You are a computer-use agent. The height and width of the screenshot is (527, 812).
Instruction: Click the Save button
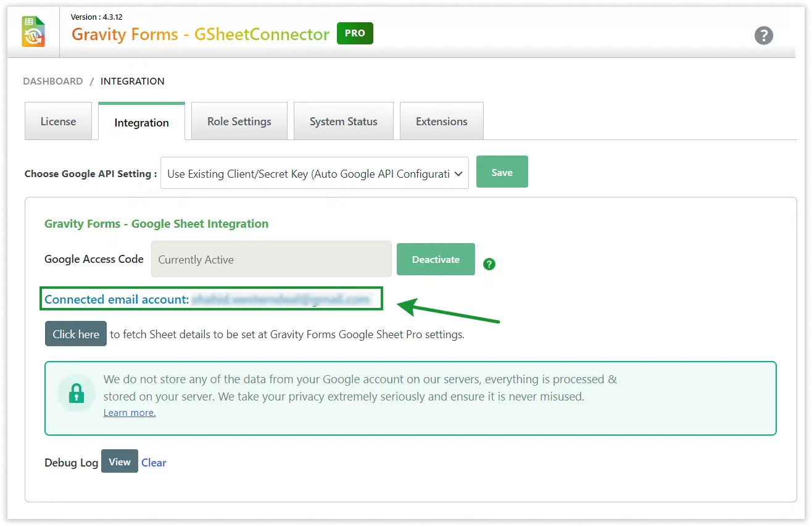(502, 172)
